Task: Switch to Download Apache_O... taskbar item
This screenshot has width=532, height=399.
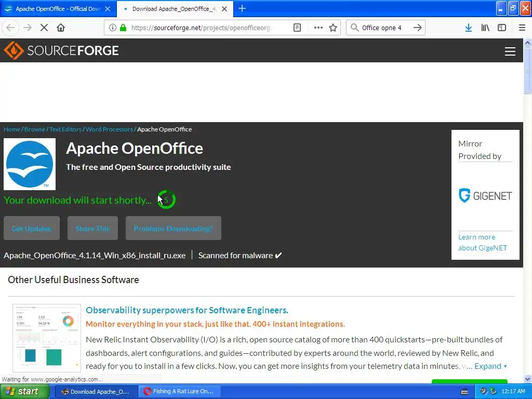Action: [x=96, y=391]
